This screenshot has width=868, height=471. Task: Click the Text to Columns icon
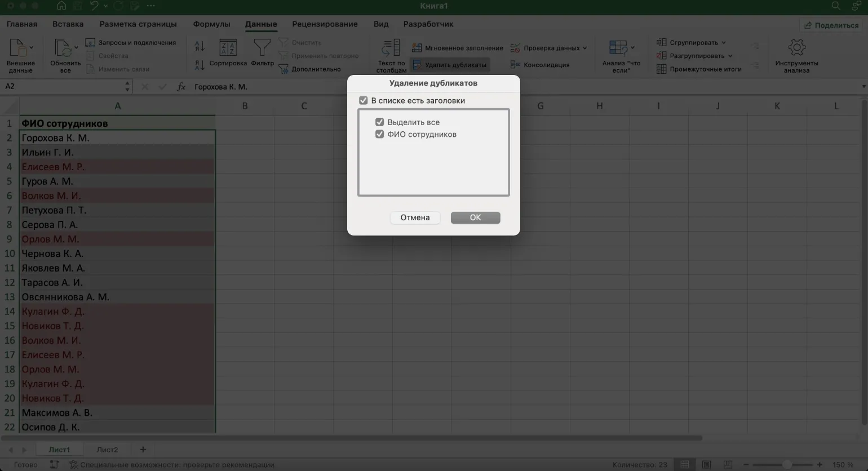click(x=391, y=48)
